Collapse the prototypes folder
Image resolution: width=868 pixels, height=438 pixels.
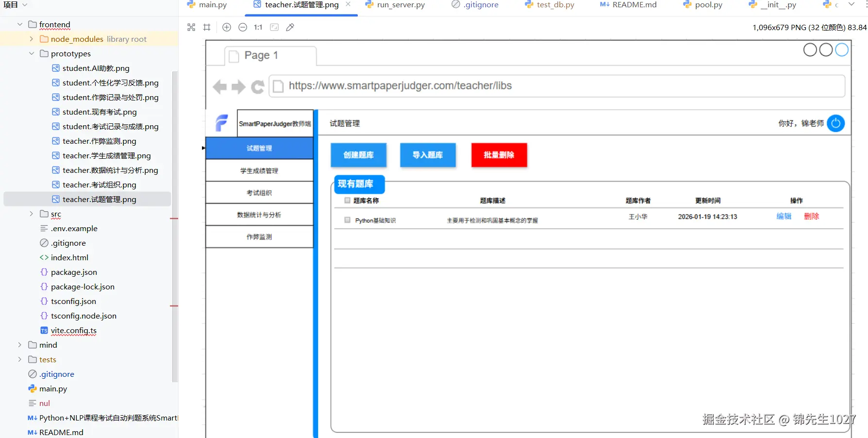point(31,53)
